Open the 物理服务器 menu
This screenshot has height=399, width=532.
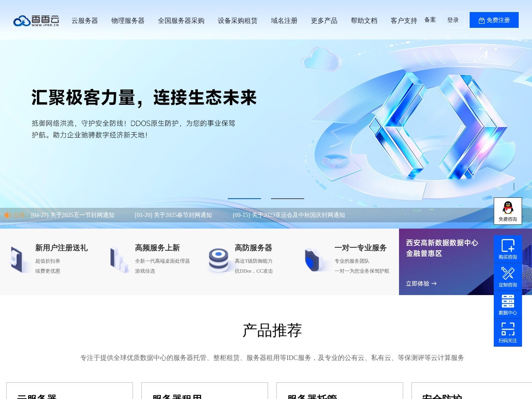(128, 20)
